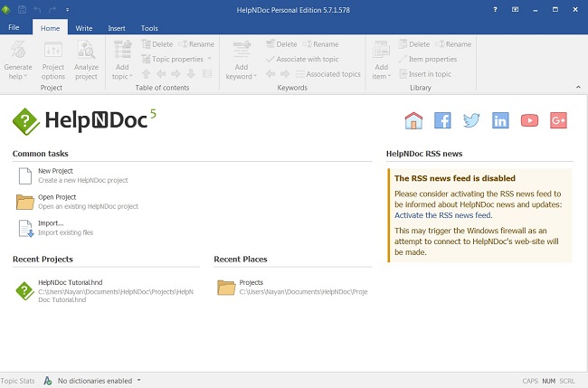Click the move topic right arrow in Table of contents
Image resolution: width=588 pixels, height=388 pixels.
[175, 73]
